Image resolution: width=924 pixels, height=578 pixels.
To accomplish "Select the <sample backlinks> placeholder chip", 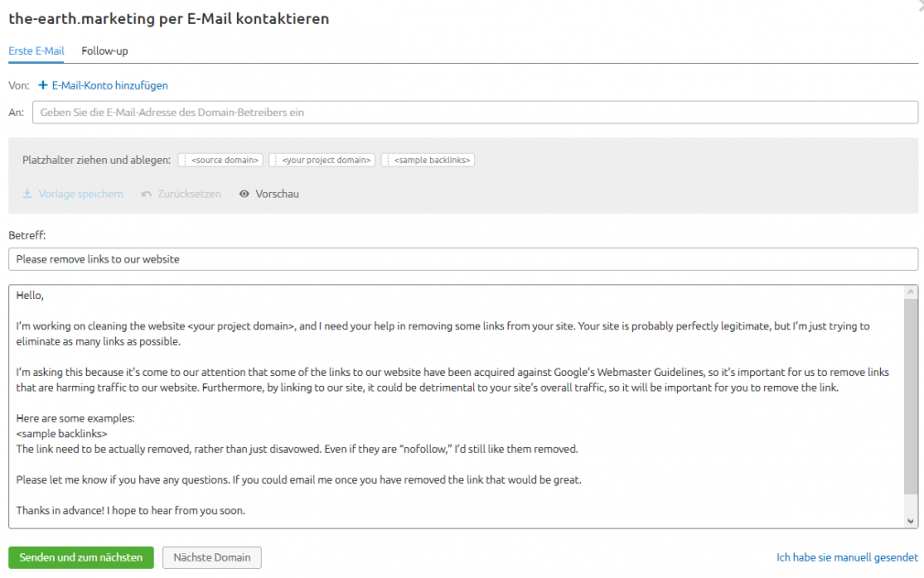I will click(428, 160).
